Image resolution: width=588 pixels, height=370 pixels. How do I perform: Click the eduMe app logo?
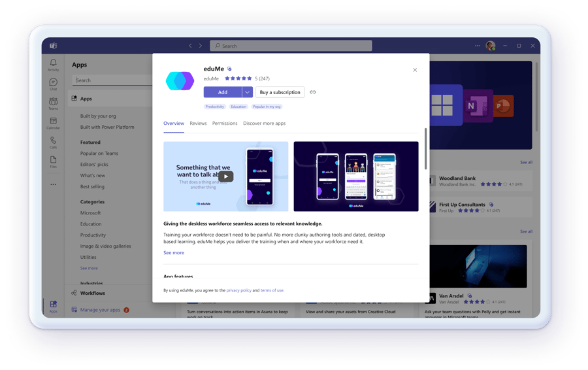coord(180,80)
